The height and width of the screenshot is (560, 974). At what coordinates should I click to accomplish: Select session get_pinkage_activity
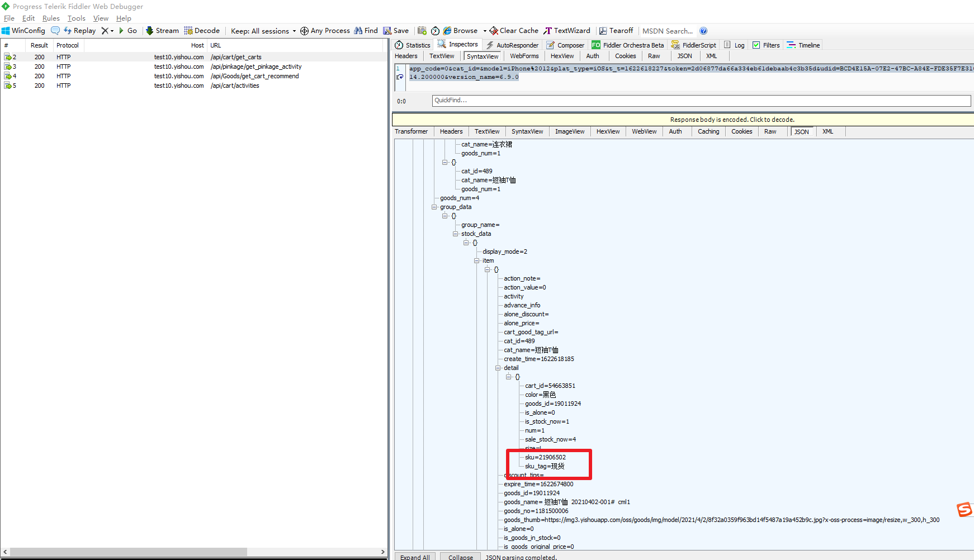tap(193, 67)
